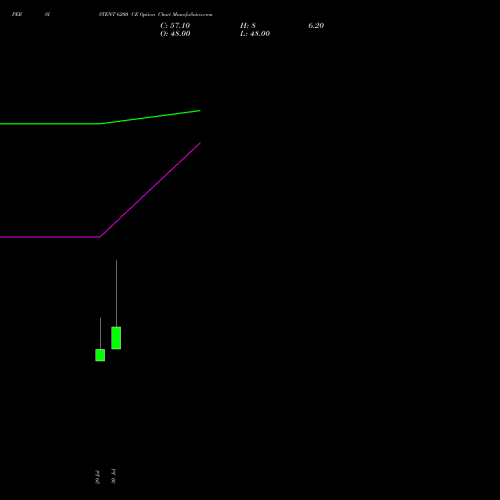Viewport: 500px width, 500px height.
Task: Click the second, taller green candlestick body
Action: click(116, 338)
